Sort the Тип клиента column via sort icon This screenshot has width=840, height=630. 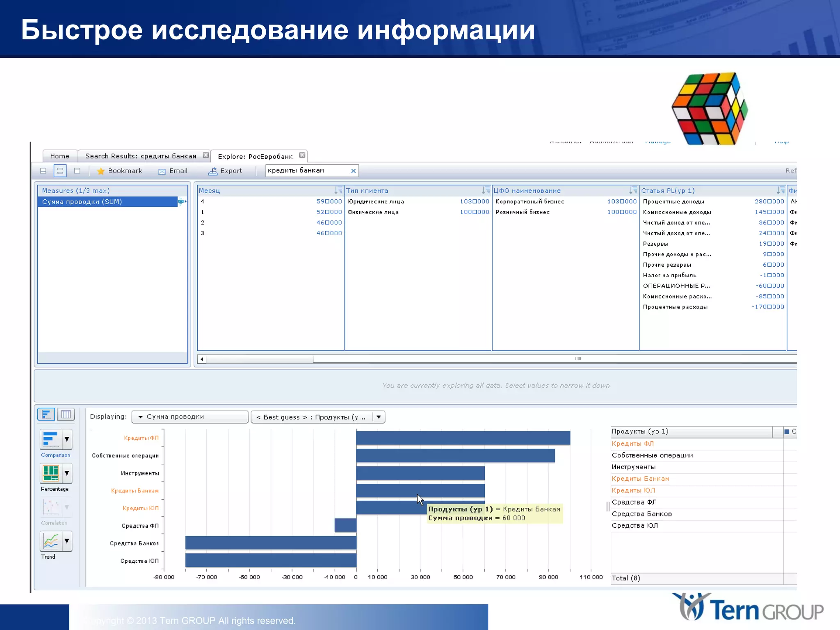click(x=485, y=190)
